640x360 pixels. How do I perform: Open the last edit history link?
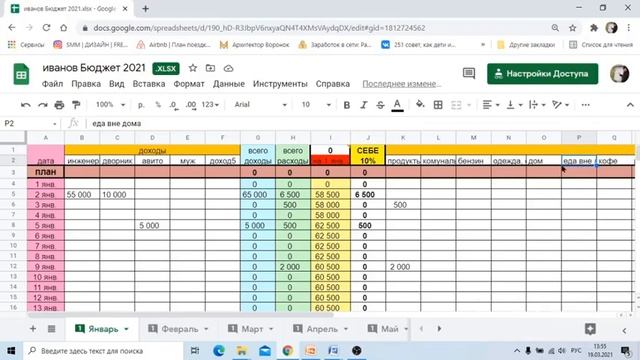[402, 84]
